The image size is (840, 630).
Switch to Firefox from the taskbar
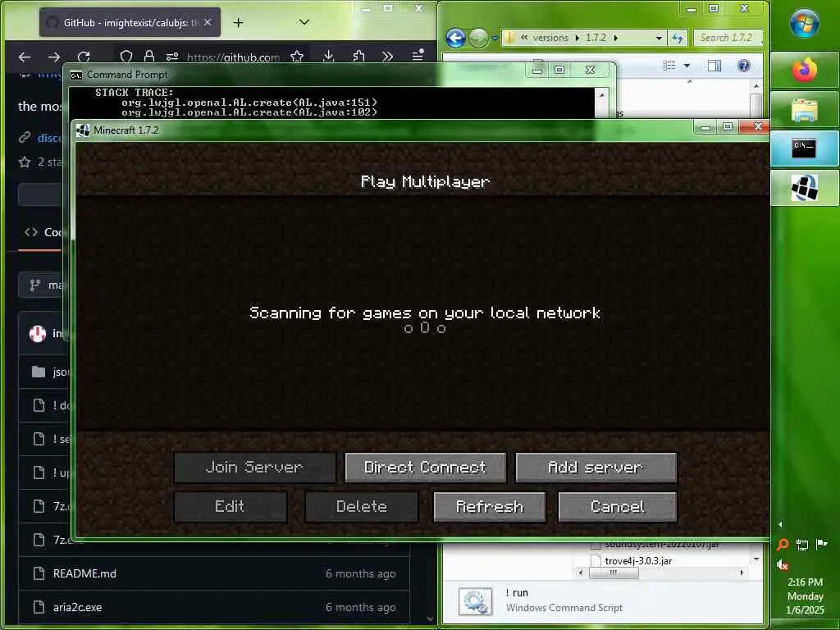(804, 70)
